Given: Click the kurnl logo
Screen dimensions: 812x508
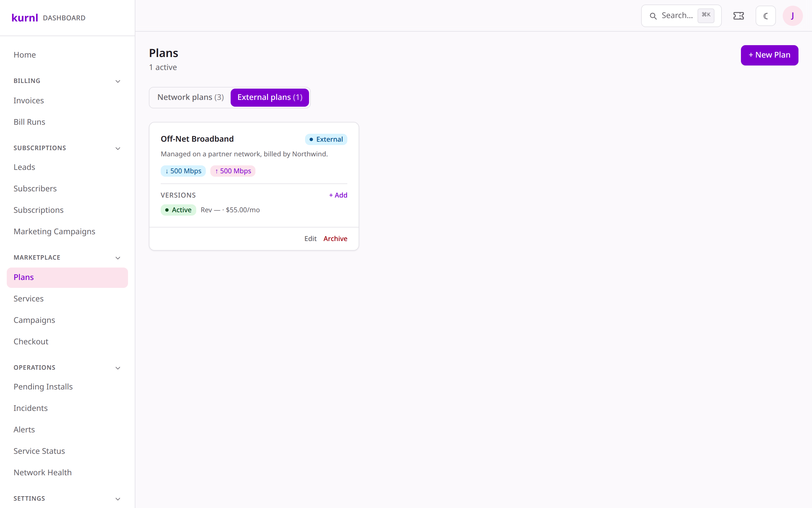Looking at the screenshot, I should click(x=25, y=17).
